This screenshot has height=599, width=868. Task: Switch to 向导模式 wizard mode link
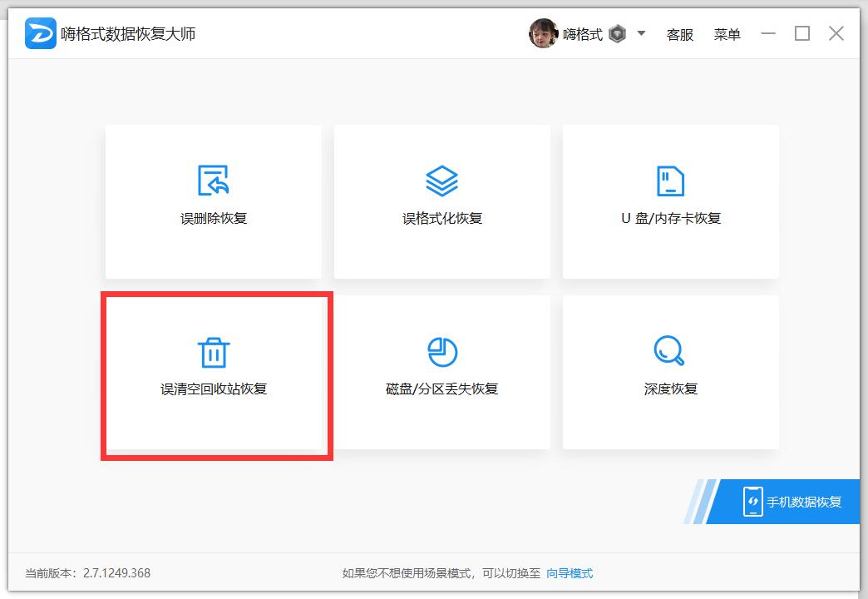pyautogui.click(x=570, y=573)
